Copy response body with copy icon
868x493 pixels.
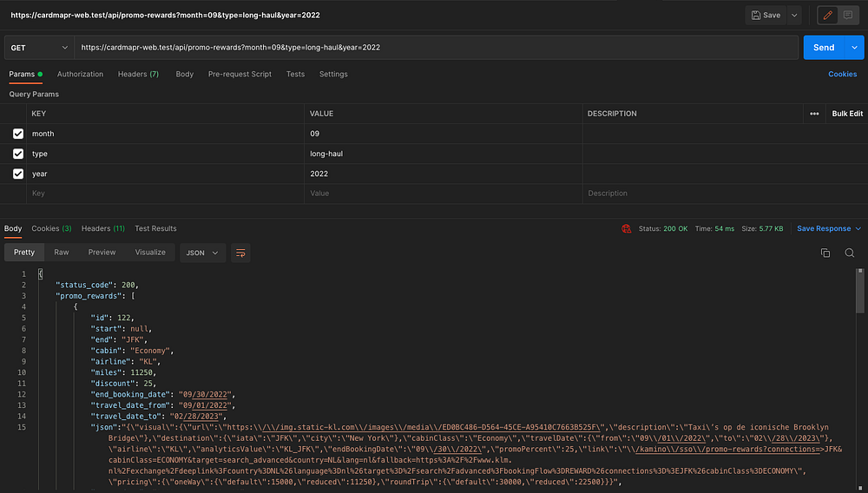tap(825, 253)
